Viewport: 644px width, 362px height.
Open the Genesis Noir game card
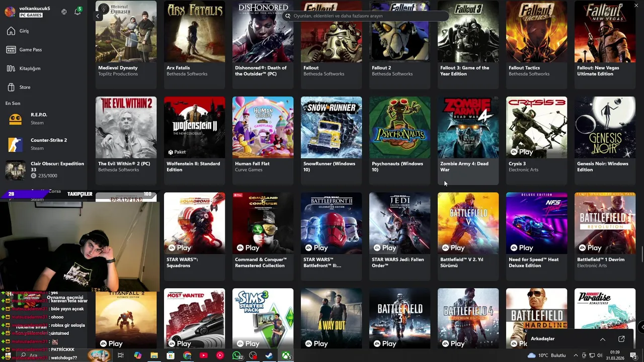pyautogui.click(x=605, y=140)
